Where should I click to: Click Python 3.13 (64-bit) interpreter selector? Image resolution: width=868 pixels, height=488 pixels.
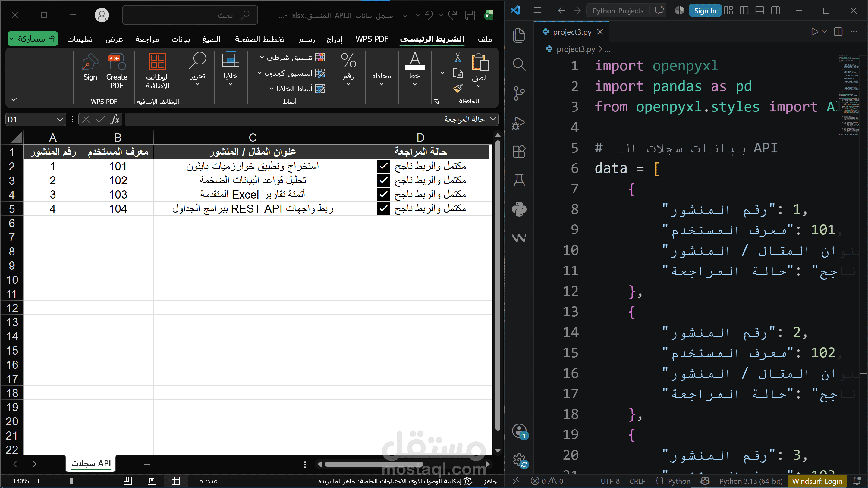[751, 481]
